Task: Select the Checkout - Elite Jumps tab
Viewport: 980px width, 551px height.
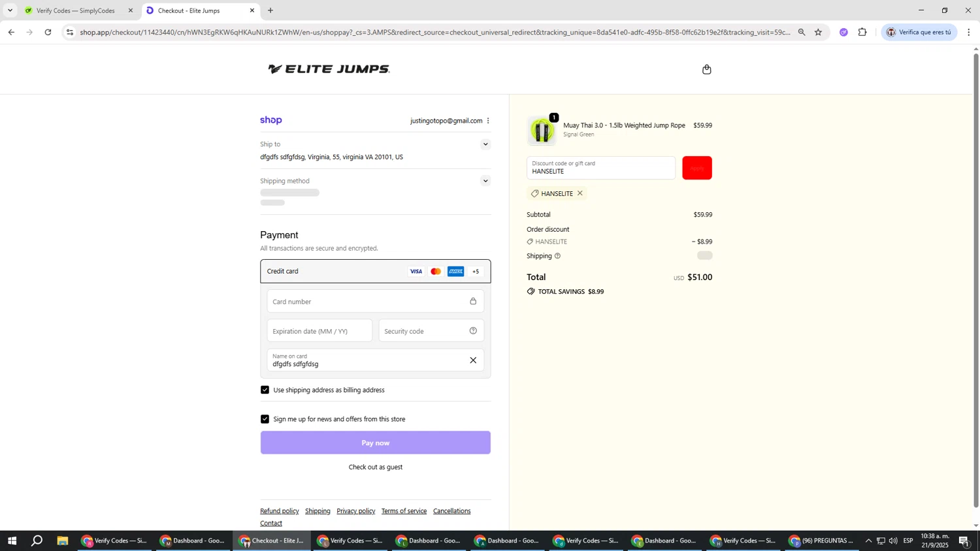Action: pyautogui.click(x=201, y=10)
